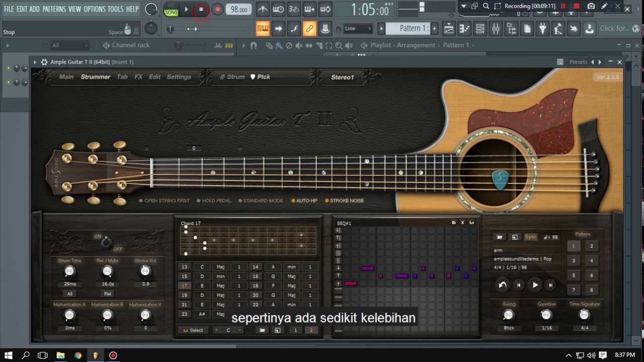Image resolution: width=644 pixels, height=362 pixels.
Task: Open the FX tab in Ample Guitar
Action: [x=138, y=77]
